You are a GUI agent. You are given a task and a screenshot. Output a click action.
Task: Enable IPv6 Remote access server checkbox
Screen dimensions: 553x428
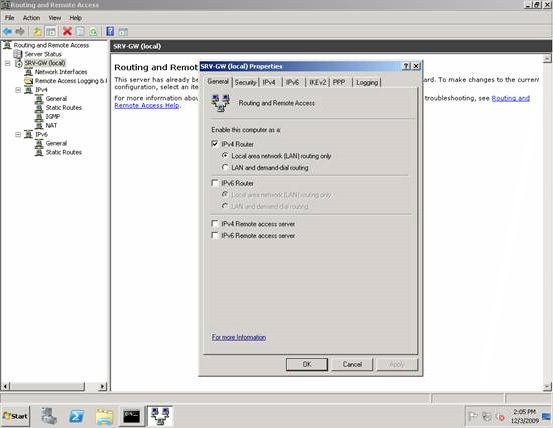[x=214, y=235]
